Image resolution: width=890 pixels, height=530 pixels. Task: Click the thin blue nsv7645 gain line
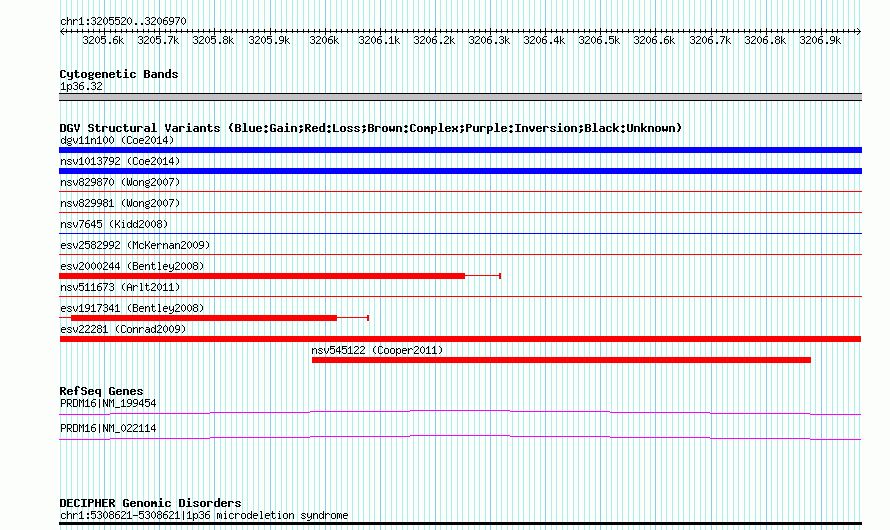460,234
